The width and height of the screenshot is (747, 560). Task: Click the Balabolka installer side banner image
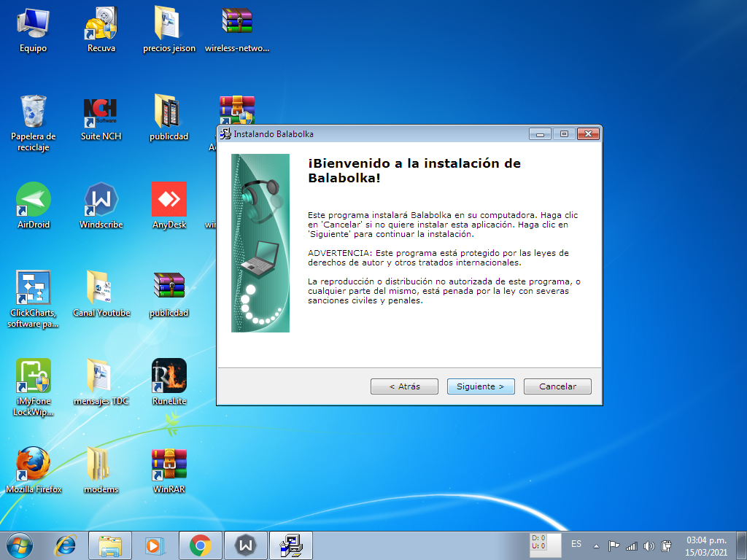click(260, 243)
